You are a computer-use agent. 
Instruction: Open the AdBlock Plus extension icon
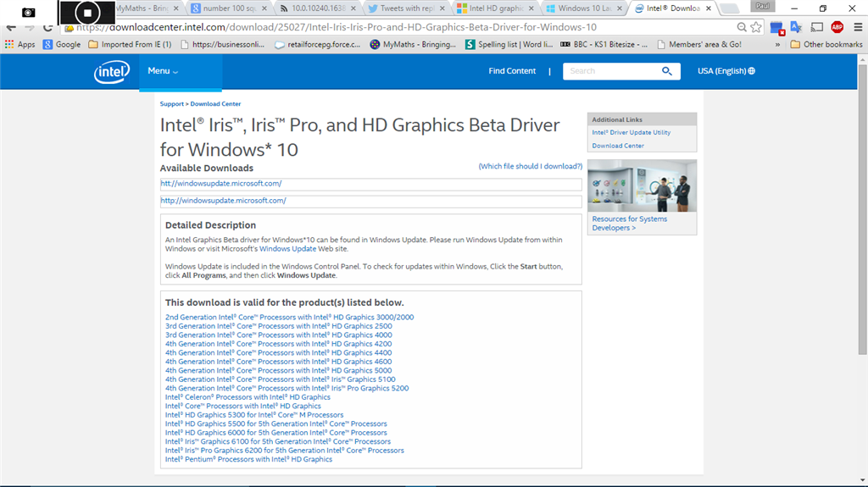837,27
